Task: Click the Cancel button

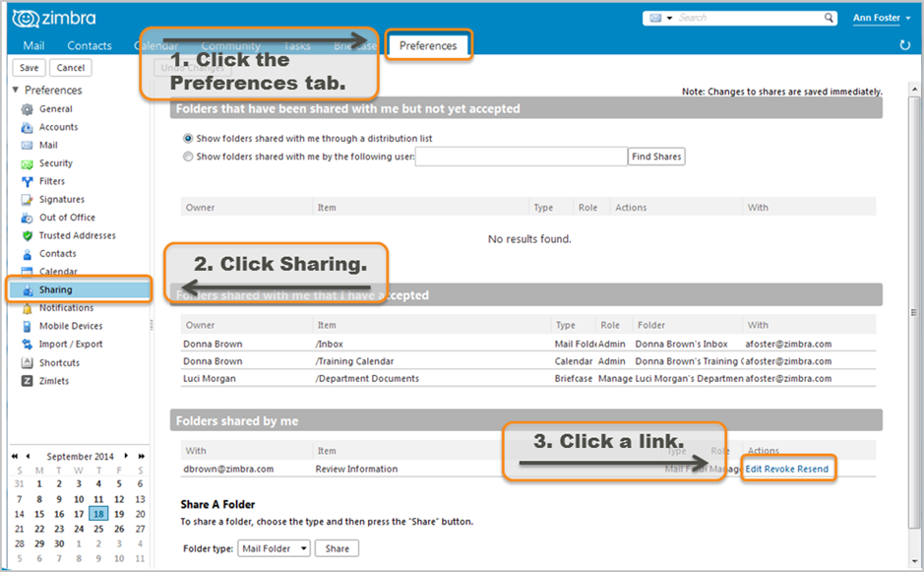Action: (x=71, y=68)
